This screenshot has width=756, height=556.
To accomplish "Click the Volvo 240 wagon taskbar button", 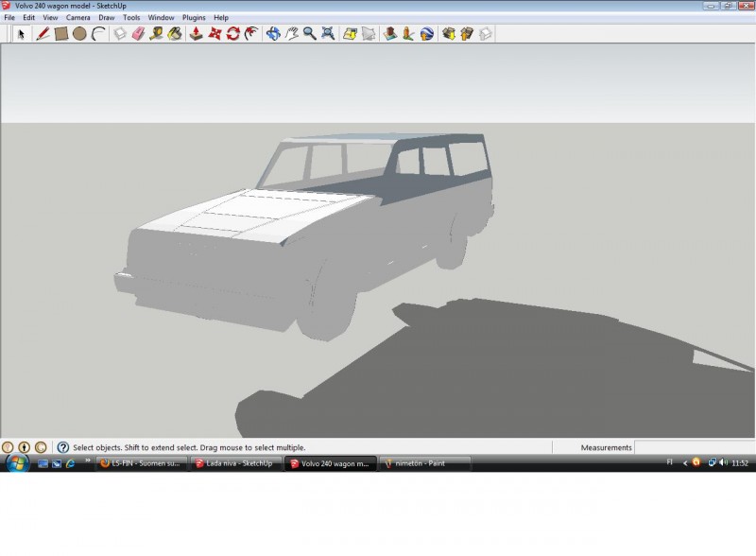I will [x=330, y=463].
